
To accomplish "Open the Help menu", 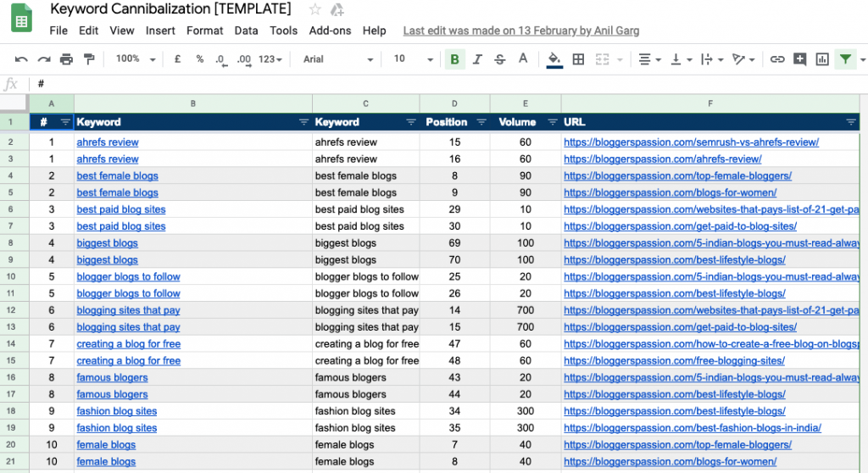I will 374,31.
